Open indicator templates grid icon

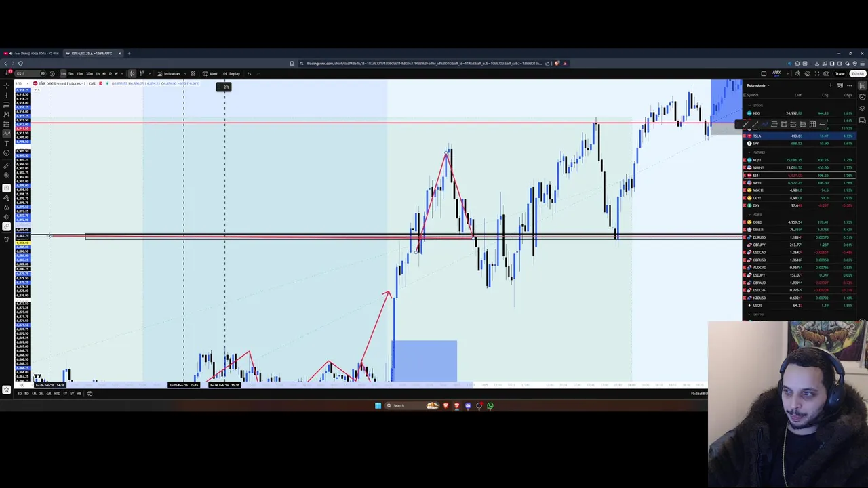pos(193,74)
